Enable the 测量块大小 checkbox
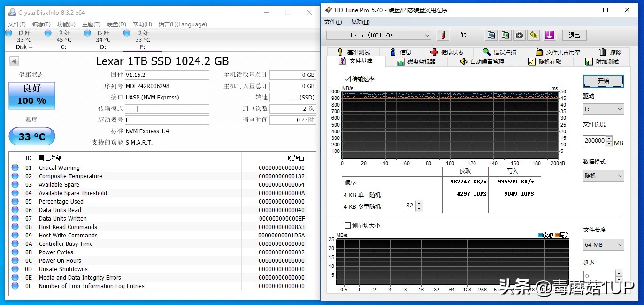Screen dimensions: 644x305 [347, 226]
